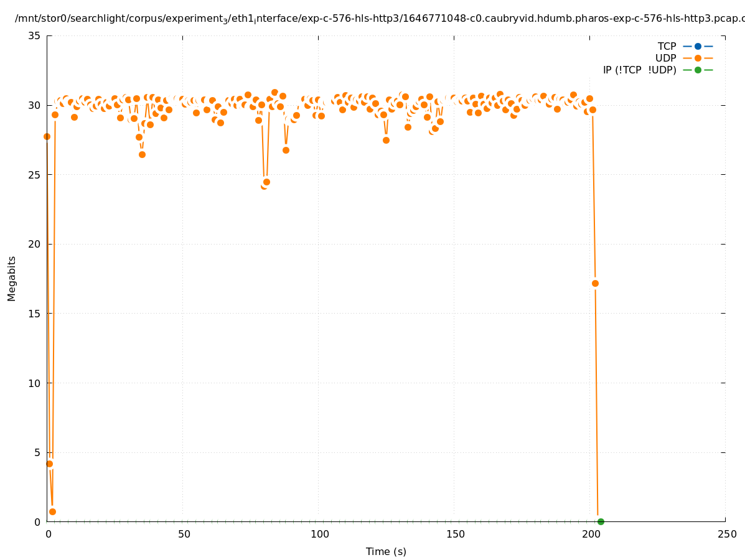Select the UDP legend label
745x560 pixels.
tap(665, 58)
